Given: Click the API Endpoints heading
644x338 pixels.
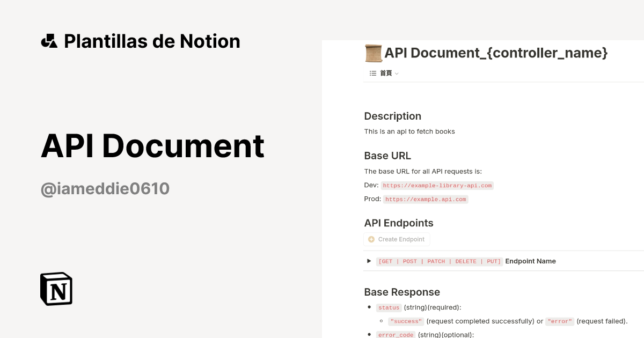Looking at the screenshot, I should pos(399,223).
